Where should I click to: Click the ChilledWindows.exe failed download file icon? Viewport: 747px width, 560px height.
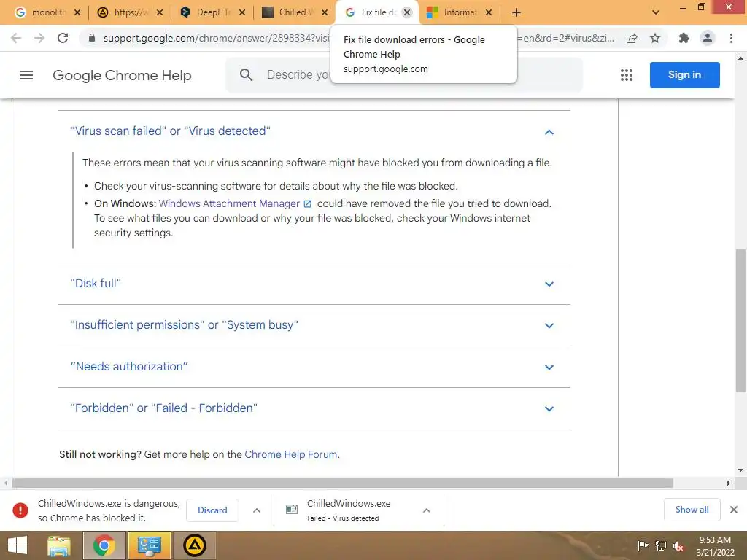pos(292,510)
